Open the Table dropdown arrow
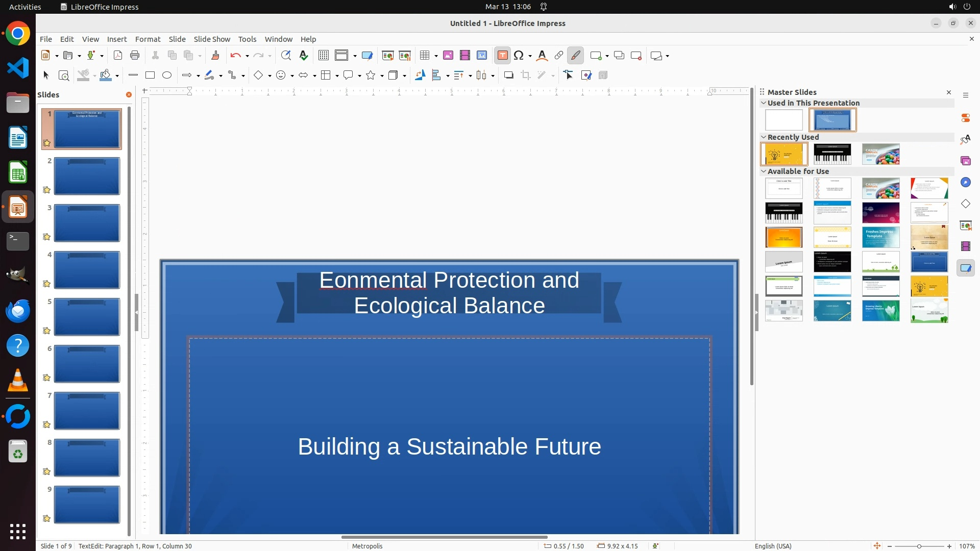The image size is (980, 551). point(436,56)
